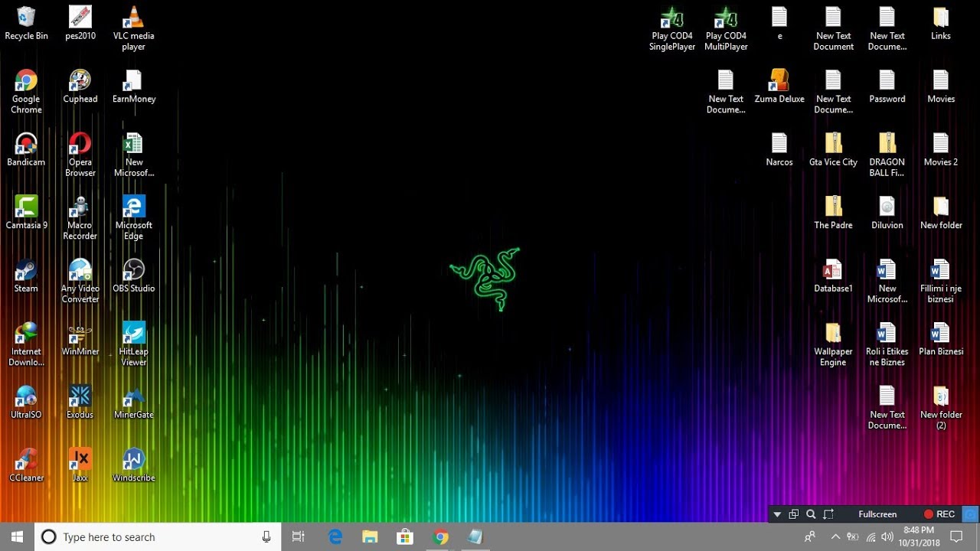Open UltraISO

point(25,398)
